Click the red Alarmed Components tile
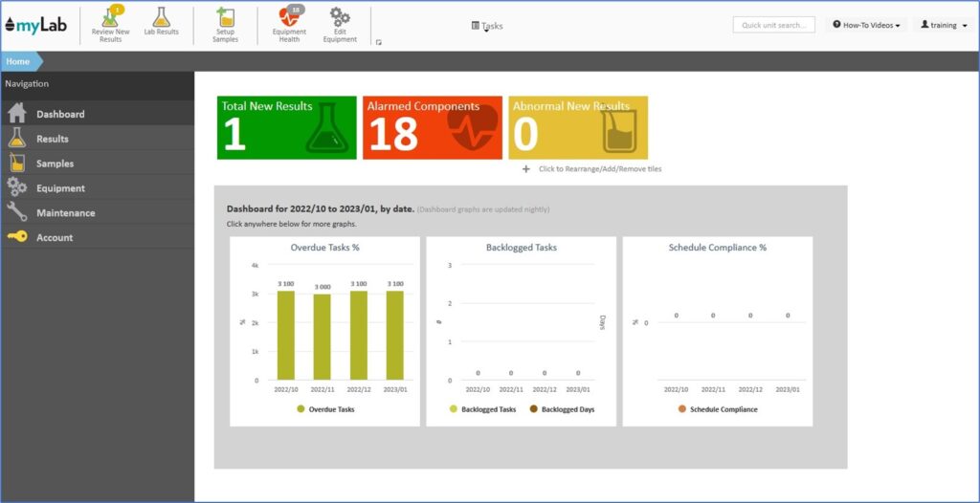 point(433,127)
